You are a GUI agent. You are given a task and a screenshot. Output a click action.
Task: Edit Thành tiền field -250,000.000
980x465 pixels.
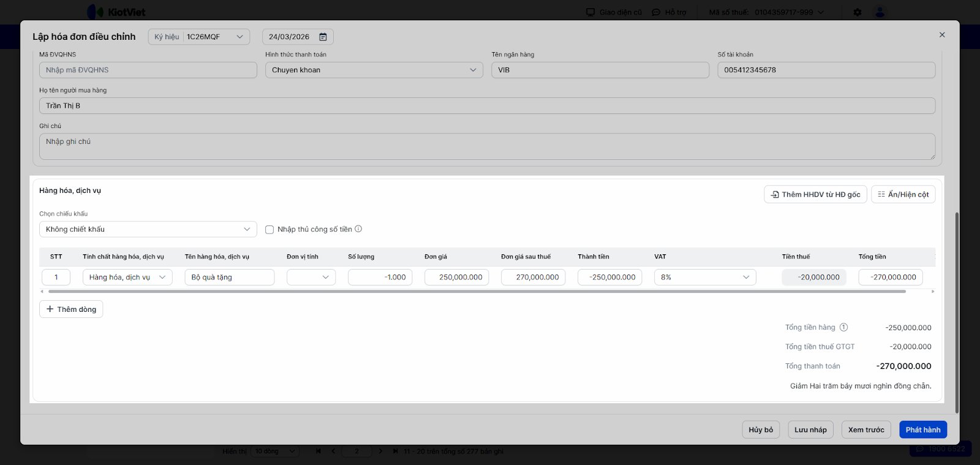610,277
